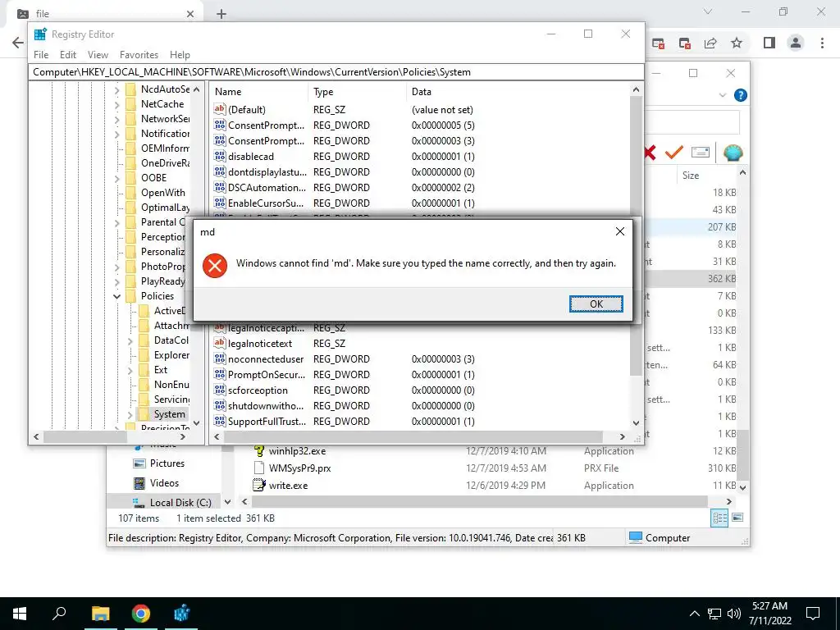Click the dontdisplaylastu DWORD value icon
The height and width of the screenshot is (630, 840).
pos(220,171)
